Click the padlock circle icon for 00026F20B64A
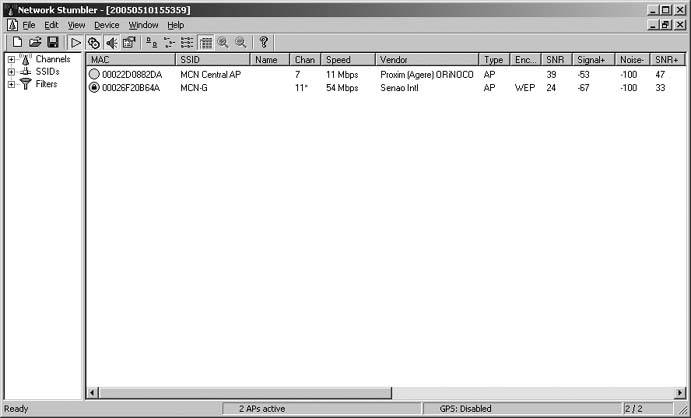The width and height of the screenshot is (691, 418). coord(94,88)
